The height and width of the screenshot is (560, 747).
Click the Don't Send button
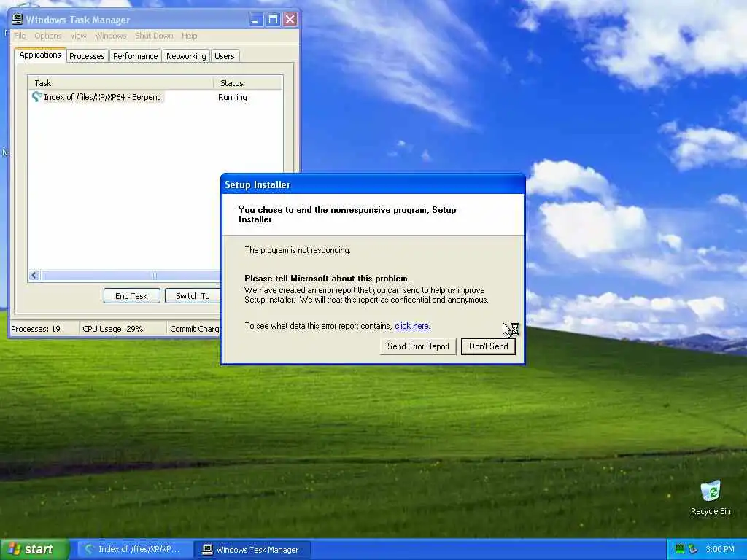pyautogui.click(x=488, y=346)
